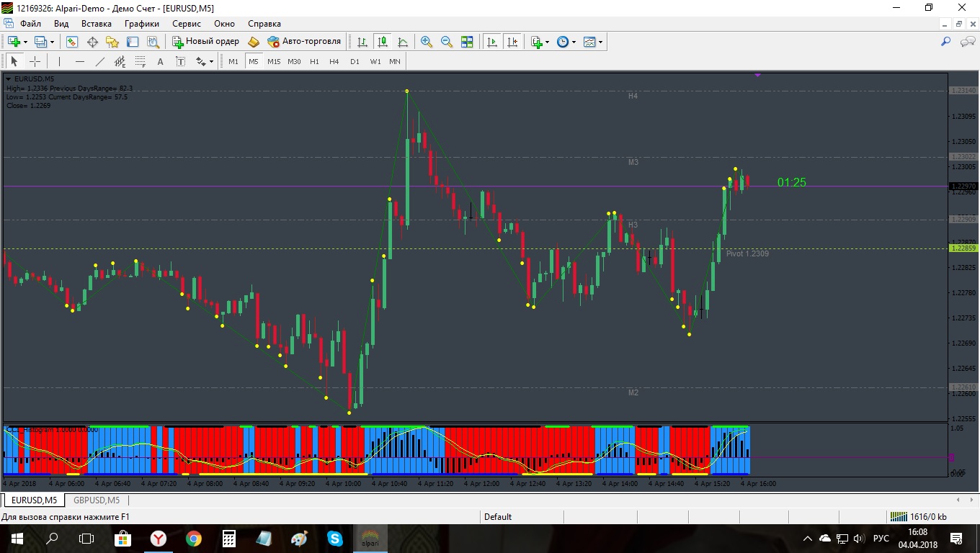This screenshot has height=553, width=980.
Task: Select the D1 timeframe button
Action: pos(355,61)
